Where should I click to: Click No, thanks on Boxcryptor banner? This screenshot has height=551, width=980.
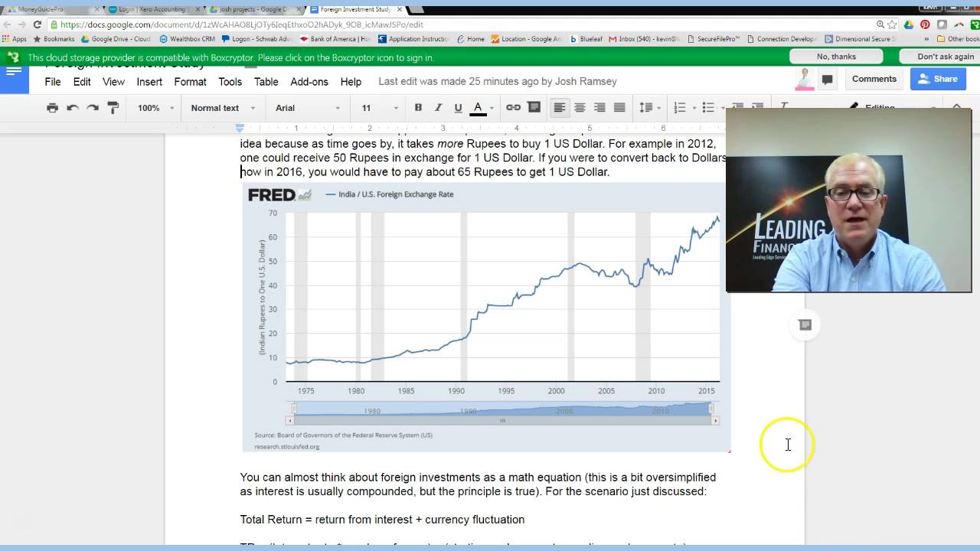836,57
